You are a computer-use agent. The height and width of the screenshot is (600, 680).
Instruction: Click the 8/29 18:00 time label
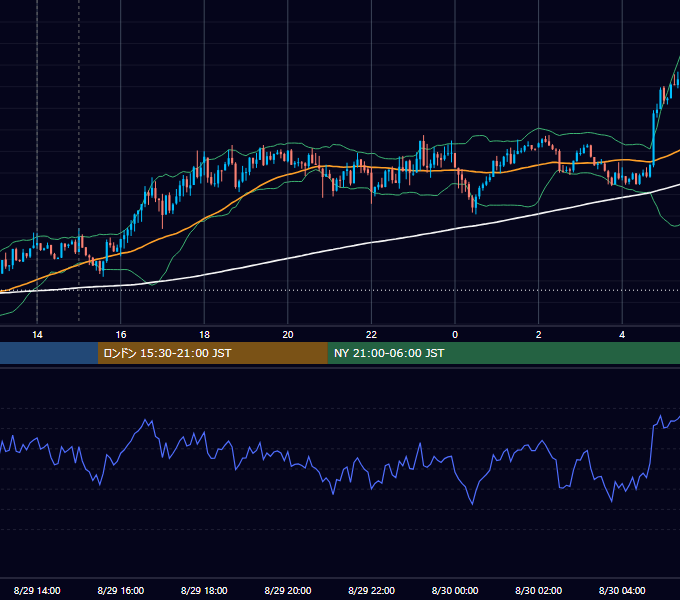coord(204,590)
